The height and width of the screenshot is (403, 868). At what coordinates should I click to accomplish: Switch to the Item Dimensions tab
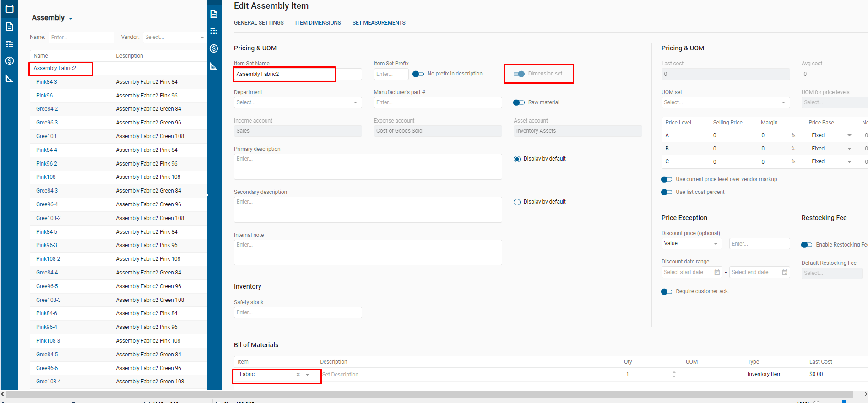318,23
